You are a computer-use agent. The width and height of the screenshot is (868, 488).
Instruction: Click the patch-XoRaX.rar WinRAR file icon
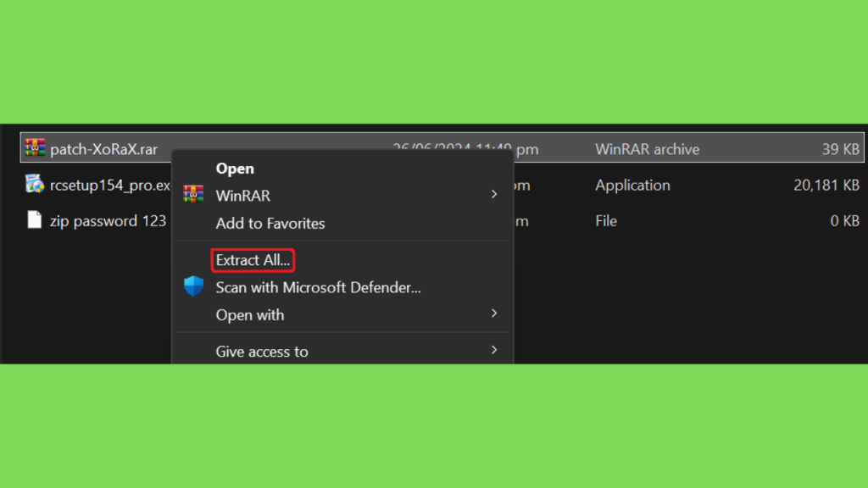click(34, 147)
